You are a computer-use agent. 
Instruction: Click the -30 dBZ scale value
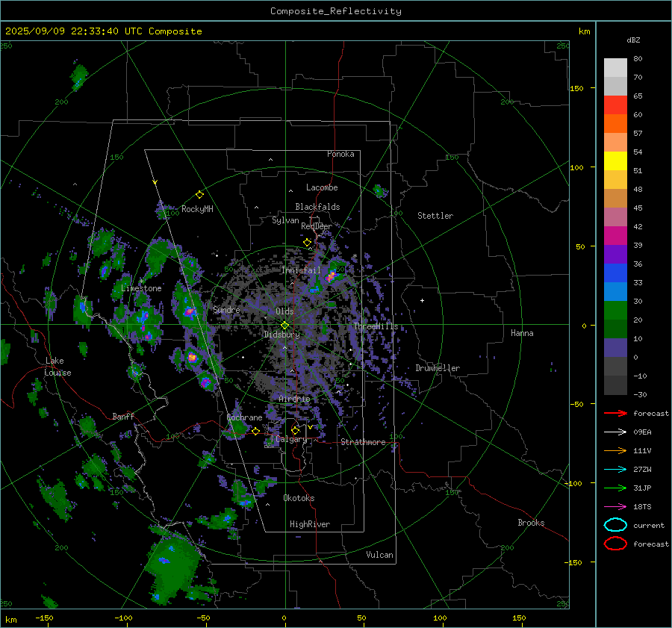pyautogui.click(x=640, y=394)
